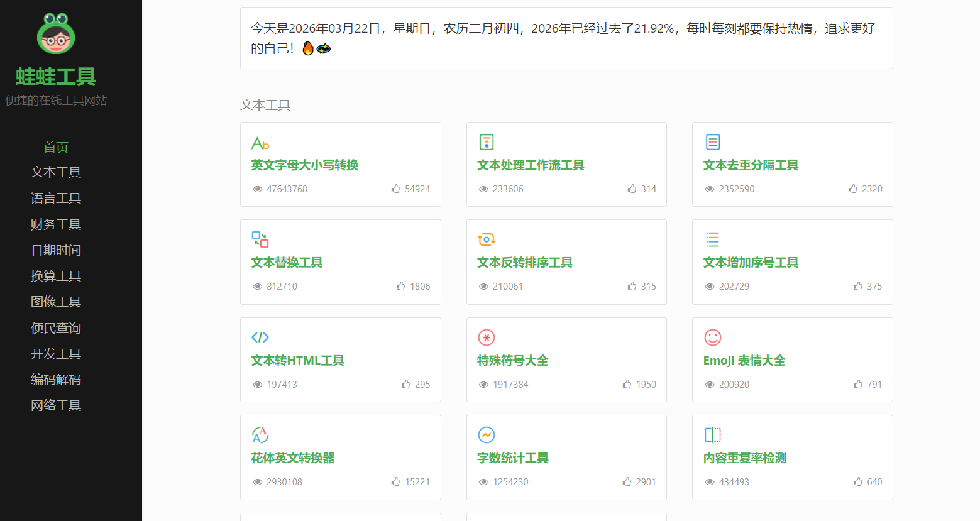Open the 文本去重分隔工具 link
Screen dimensions: 980x521
pos(751,165)
